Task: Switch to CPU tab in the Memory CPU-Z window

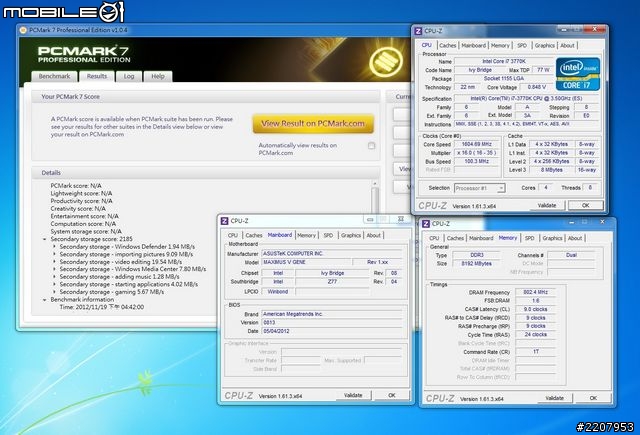Action: tap(434, 238)
